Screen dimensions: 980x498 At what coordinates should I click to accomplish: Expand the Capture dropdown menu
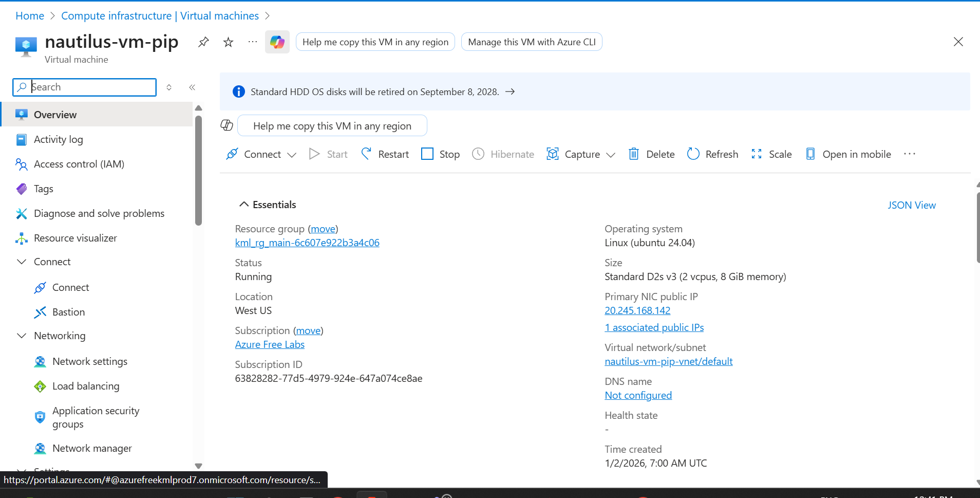pos(611,155)
